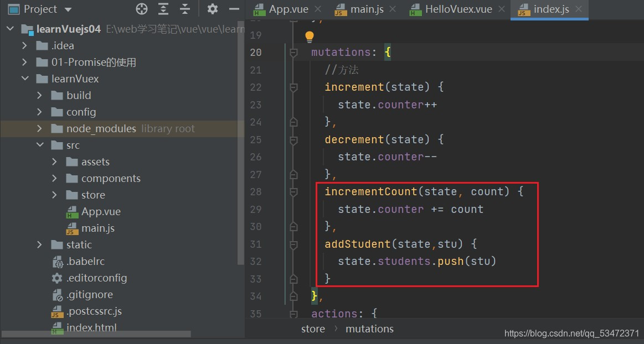Expand the static folder
644x344 pixels.
click(x=39, y=245)
